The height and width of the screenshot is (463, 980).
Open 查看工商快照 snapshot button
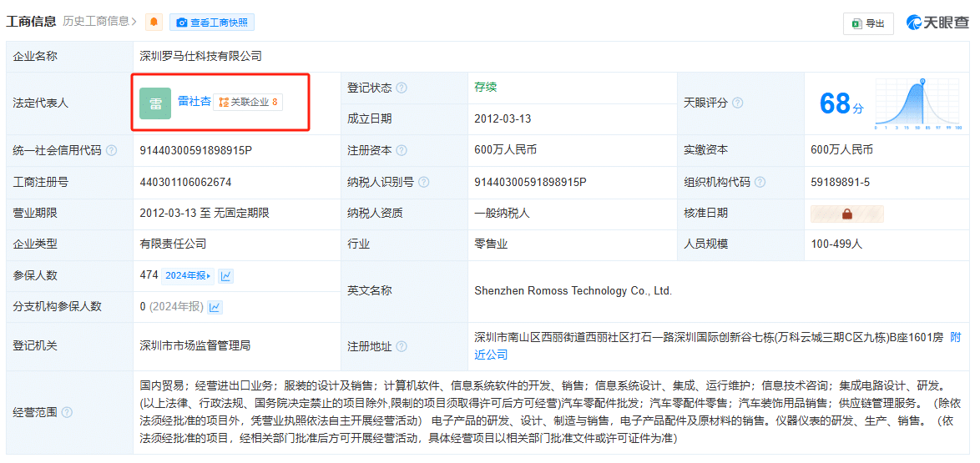point(212,23)
